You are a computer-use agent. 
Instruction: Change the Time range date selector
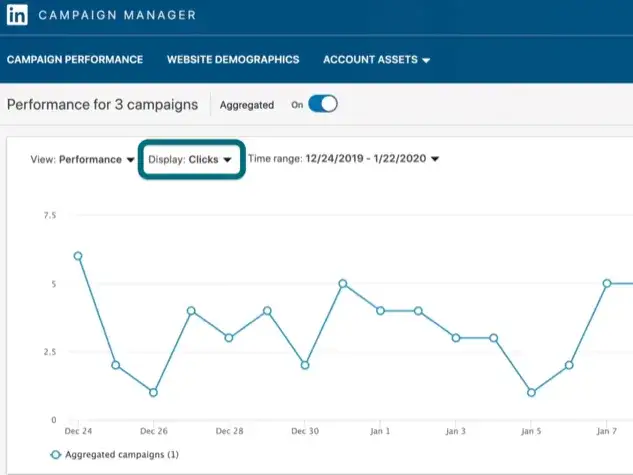(344, 160)
